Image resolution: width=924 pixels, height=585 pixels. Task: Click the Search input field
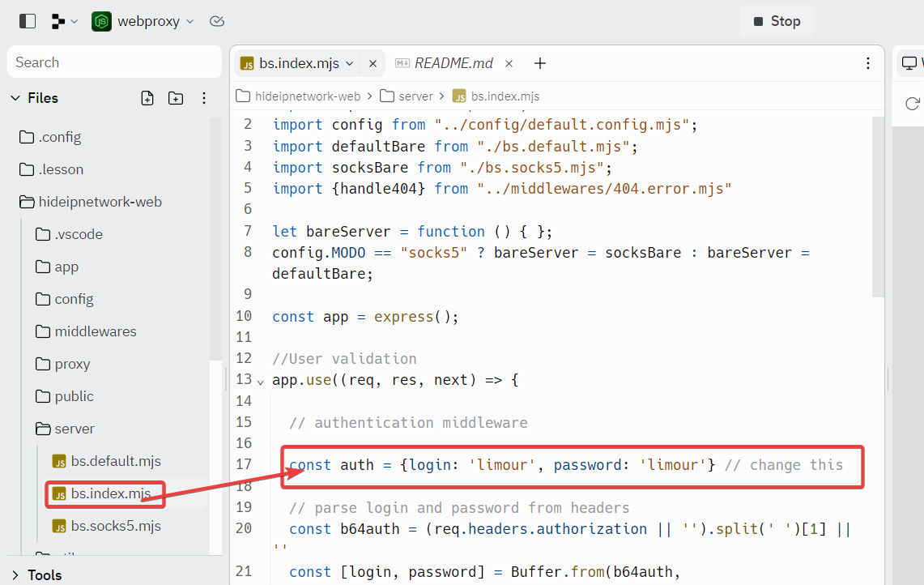click(113, 62)
